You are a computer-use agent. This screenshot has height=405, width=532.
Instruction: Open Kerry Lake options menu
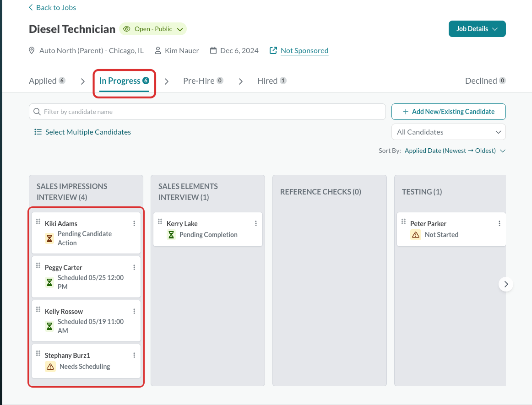pyautogui.click(x=256, y=223)
